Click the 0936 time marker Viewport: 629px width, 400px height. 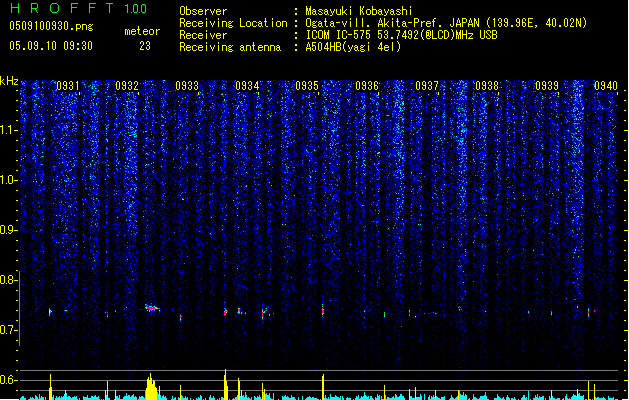click(367, 86)
